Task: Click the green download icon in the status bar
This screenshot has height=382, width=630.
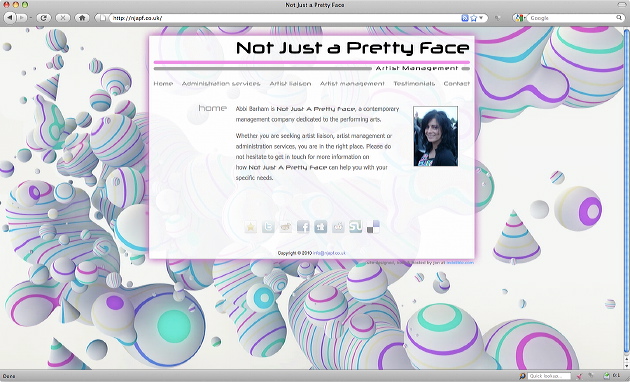Action: coord(606,376)
